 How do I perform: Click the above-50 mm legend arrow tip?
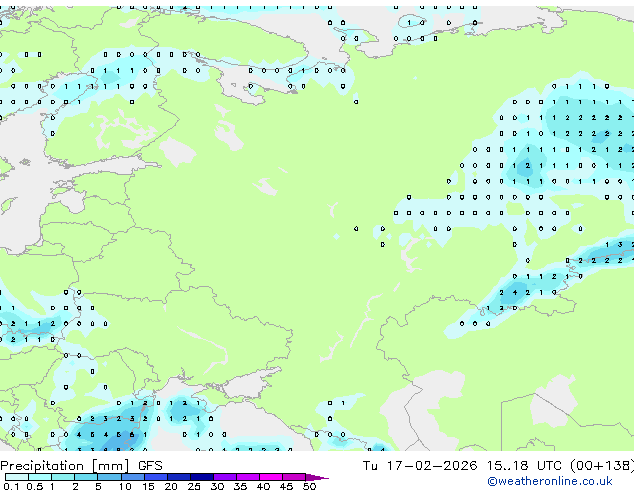pyautogui.click(x=317, y=477)
